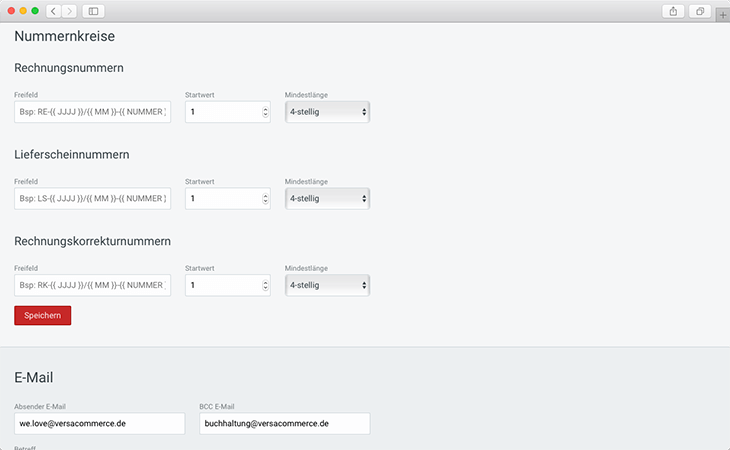
Task: Toggle the browser sidebar icon
Action: (x=94, y=11)
